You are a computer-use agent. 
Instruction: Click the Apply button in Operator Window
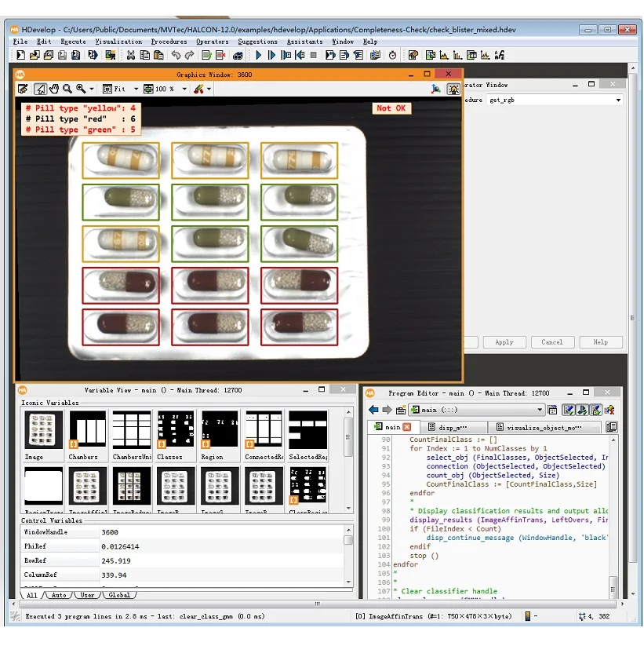click(x=504, y=342)
